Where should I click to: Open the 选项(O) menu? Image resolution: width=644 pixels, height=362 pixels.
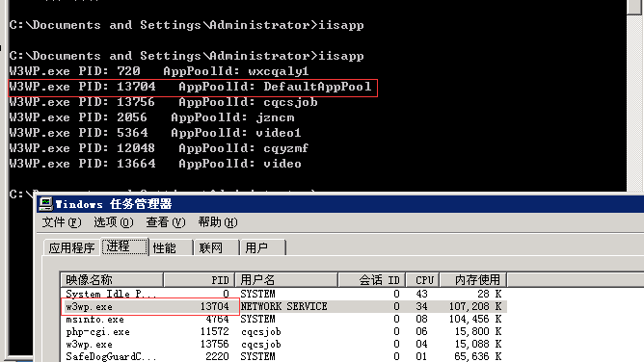click(x=114, y=222)
